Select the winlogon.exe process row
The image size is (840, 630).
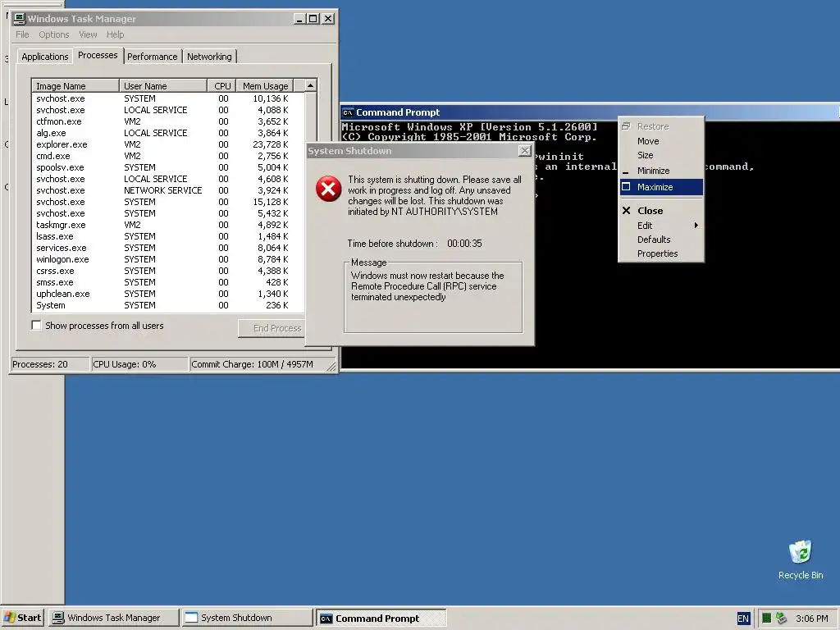(x=167, y=259)
